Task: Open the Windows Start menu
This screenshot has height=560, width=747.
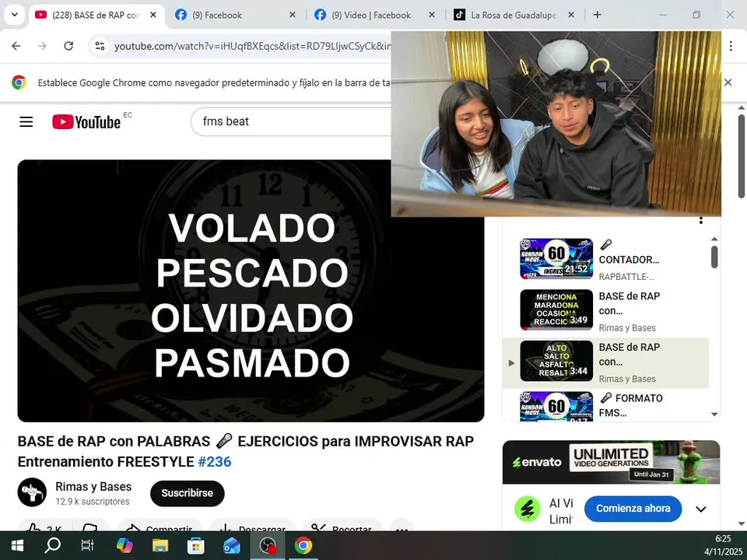Action: tap(17, 545)
